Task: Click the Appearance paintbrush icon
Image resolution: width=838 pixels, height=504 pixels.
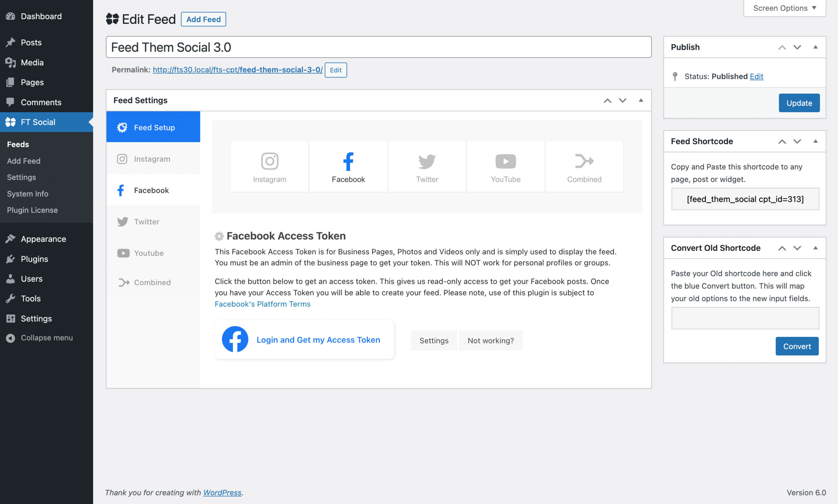Action: (x=10, y=239)
